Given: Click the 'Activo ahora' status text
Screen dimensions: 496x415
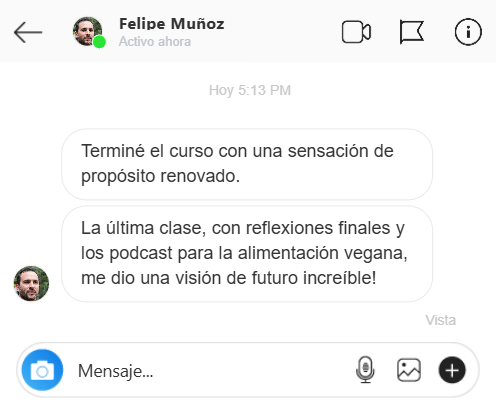Looking at the screenshot, I should [x=155, y=42].
